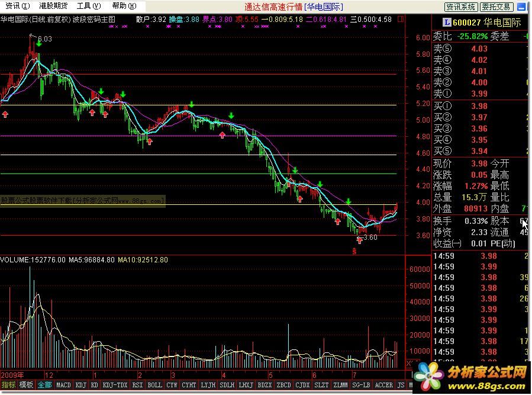
Task: Click the stock code 600027 华电国际
Action: (x=486, y=23)
